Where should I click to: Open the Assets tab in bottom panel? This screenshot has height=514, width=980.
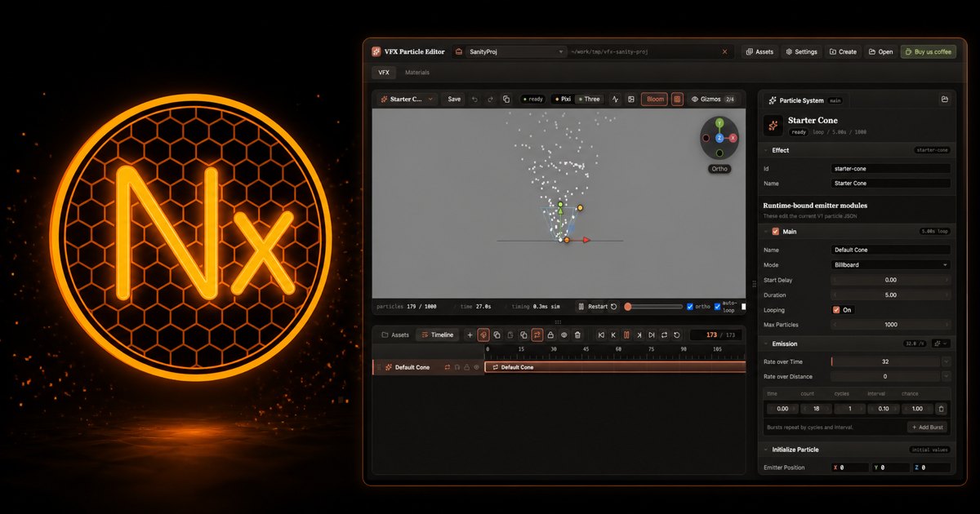click(x=394, y=335)
